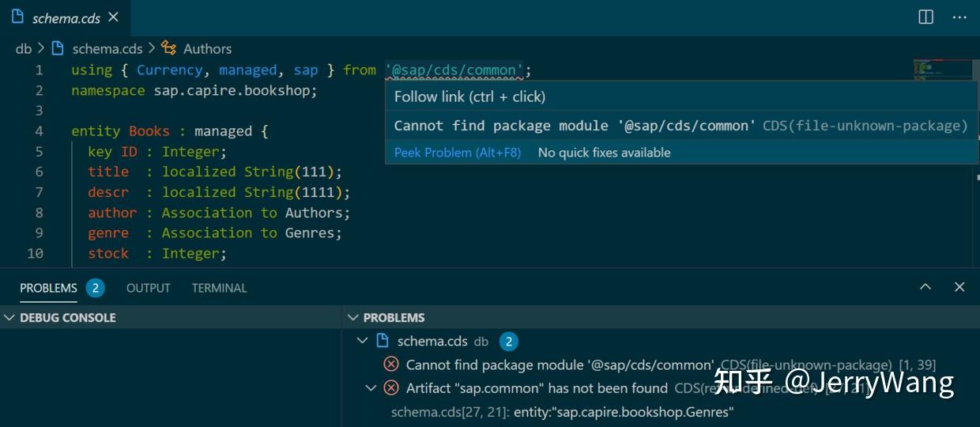Click the split editor icon
Viewport: 980px width, 427px height.
(x=925, y=17)
